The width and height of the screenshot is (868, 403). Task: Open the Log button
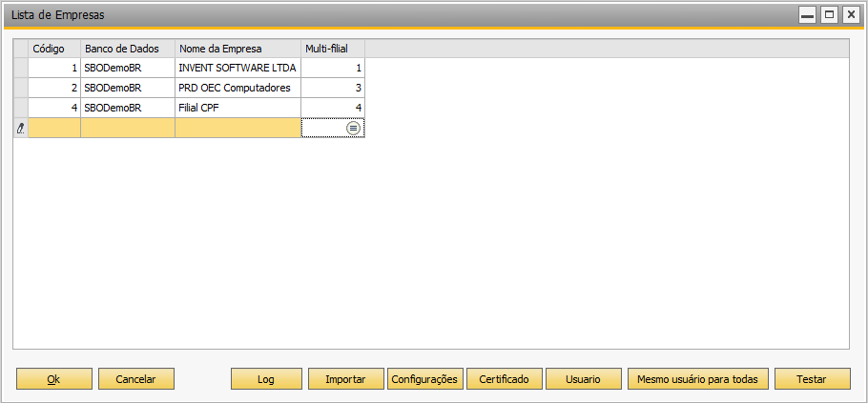(266, 379)
